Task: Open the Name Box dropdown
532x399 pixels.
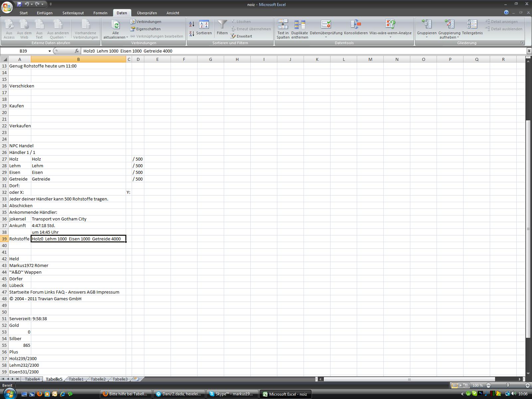Action: 50,51
